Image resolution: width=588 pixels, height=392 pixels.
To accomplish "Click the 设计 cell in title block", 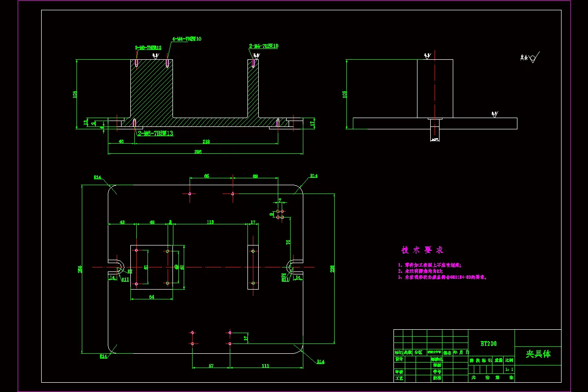I will pyautogui.click(x=398, y=359).
